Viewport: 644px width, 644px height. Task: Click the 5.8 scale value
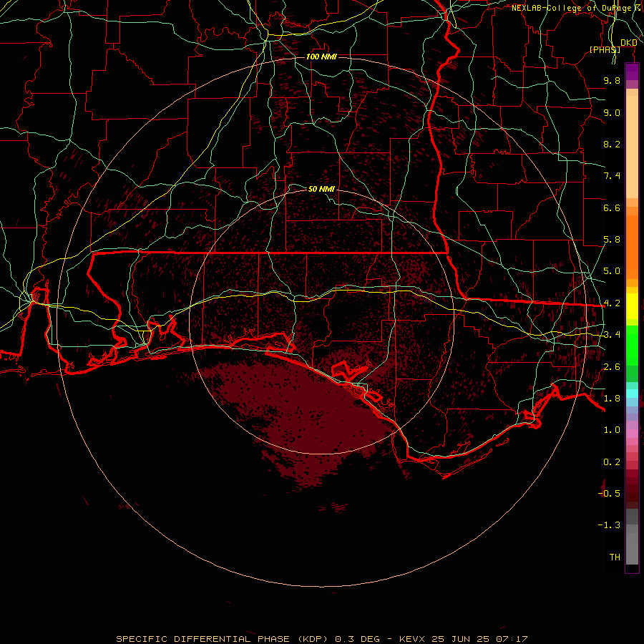[612, 240]
